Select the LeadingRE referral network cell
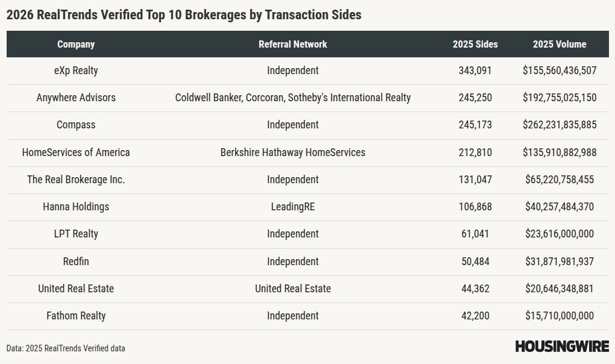The image size is (615, 364). tap(293, 207)
